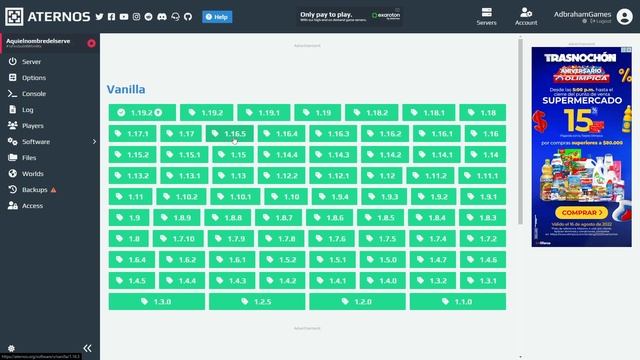Collapse the sidebar with double chevron
Image resolution: width=640 pixels, height=360 pixels.
(x=87, y=348)
